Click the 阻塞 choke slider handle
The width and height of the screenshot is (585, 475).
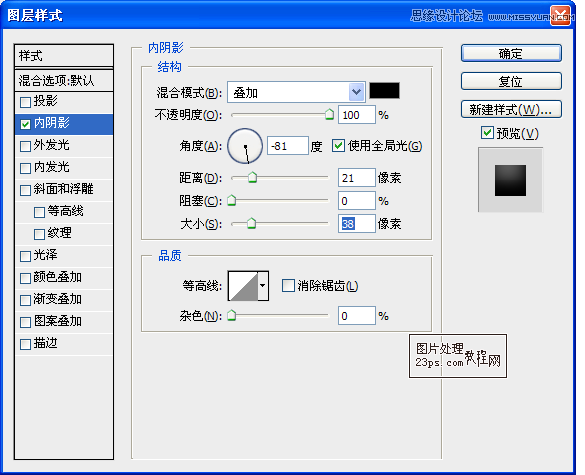[232, 200]
